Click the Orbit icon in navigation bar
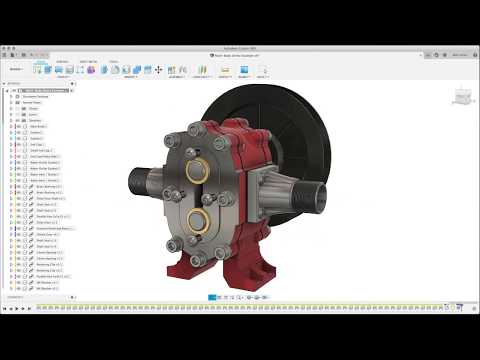Image resolution: width=480 pixels, height=360 pixels. point(212,297)
